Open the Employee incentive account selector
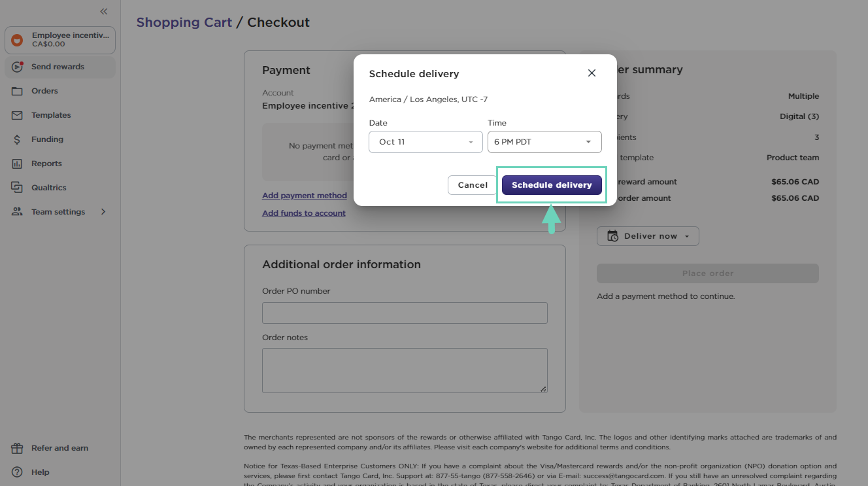868x486 pixels. 60,40
